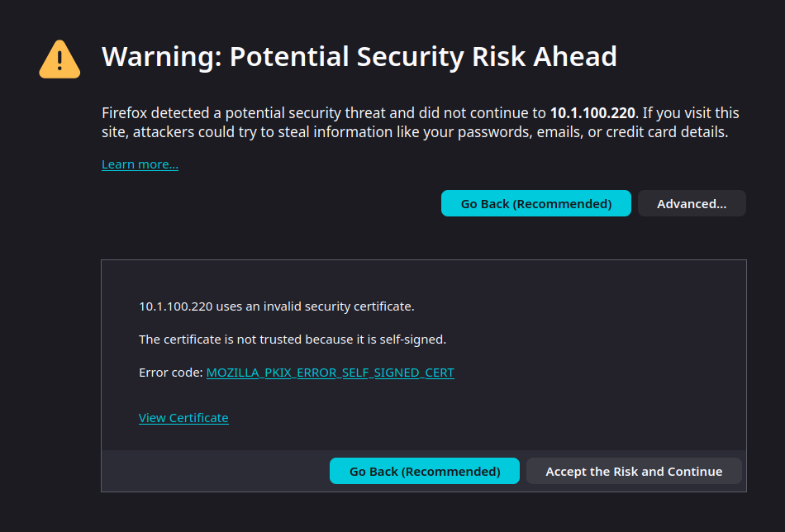Expand the Advanced… section button

pyautogui.click(x=692, y=203)
